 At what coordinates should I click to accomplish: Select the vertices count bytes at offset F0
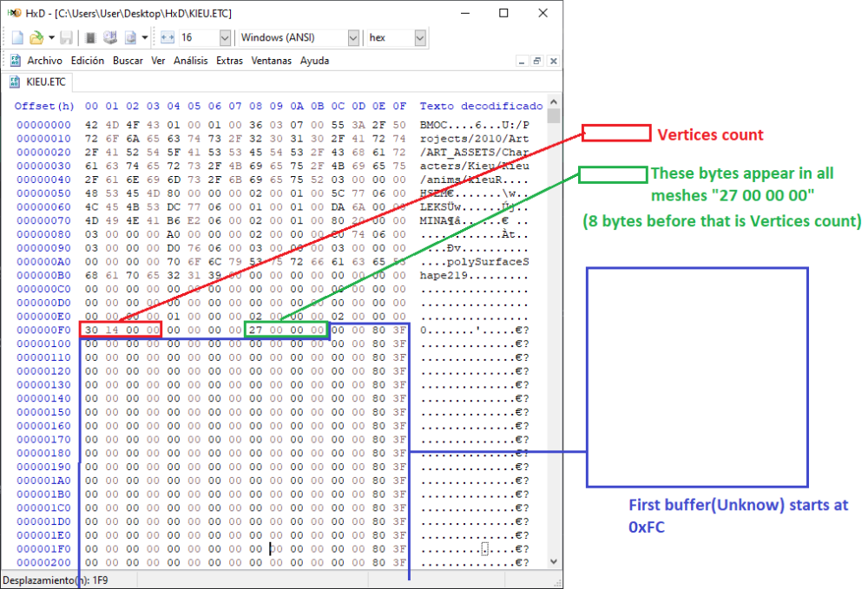120,330
